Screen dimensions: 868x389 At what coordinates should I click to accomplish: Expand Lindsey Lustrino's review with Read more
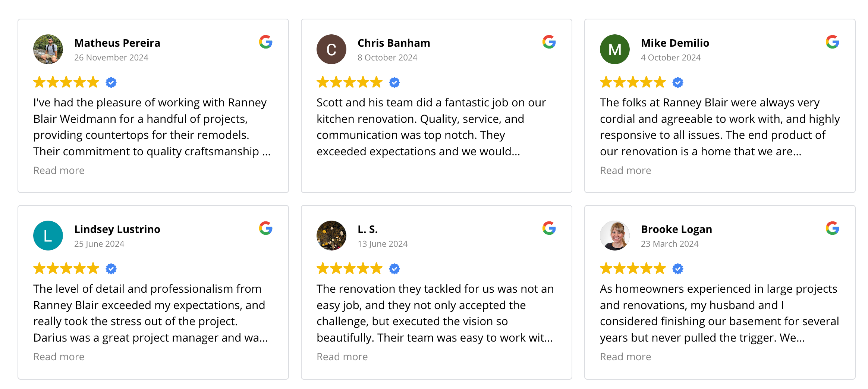(x=59, y=357)
